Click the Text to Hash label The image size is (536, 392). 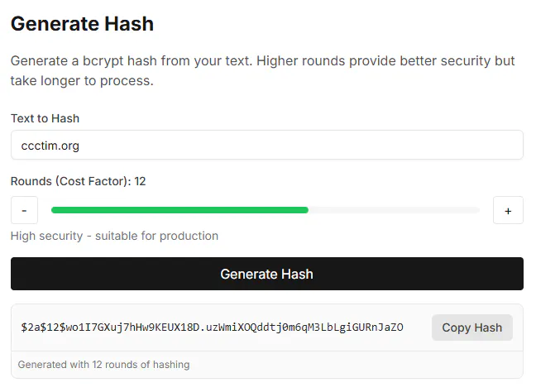tap(45, 118)
